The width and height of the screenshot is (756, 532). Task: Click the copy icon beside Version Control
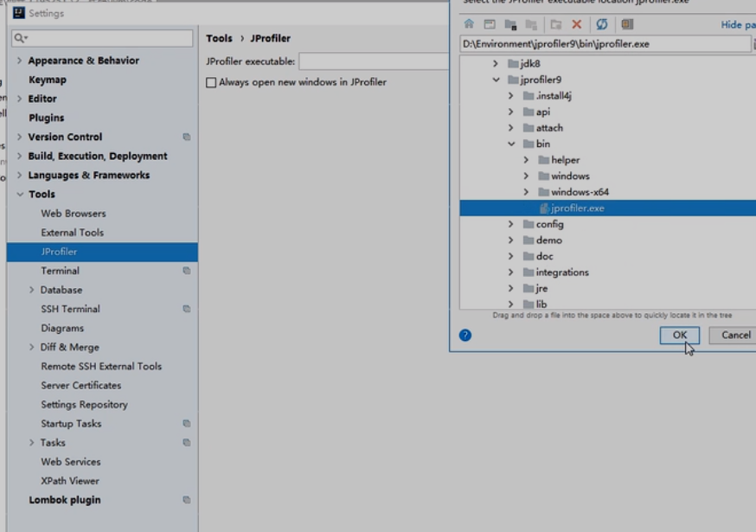click(187, 137)
